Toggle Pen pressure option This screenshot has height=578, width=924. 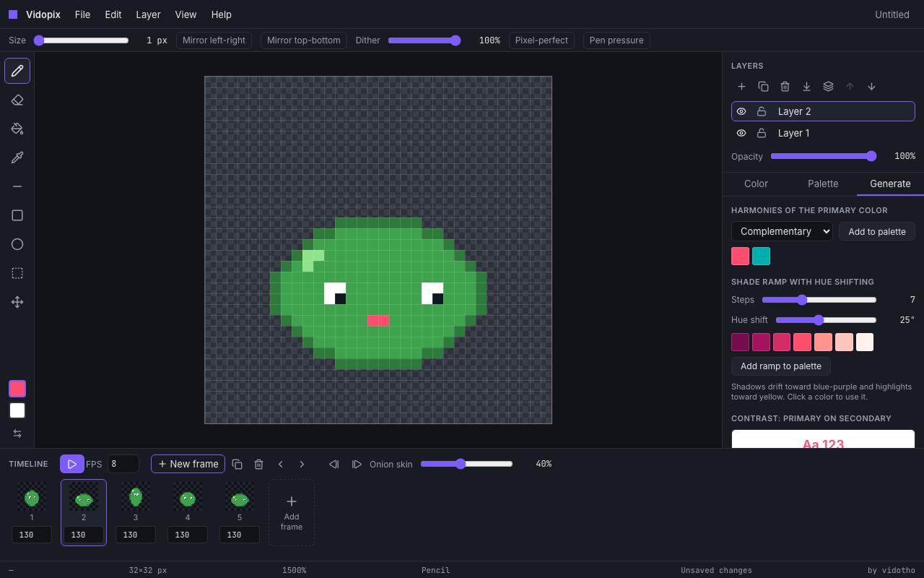(x=616, y=40)
